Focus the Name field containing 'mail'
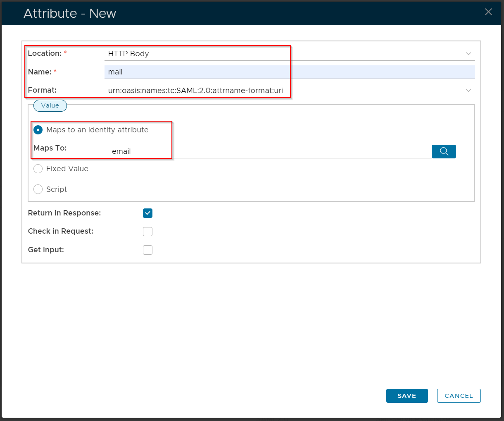 (289, 72)
